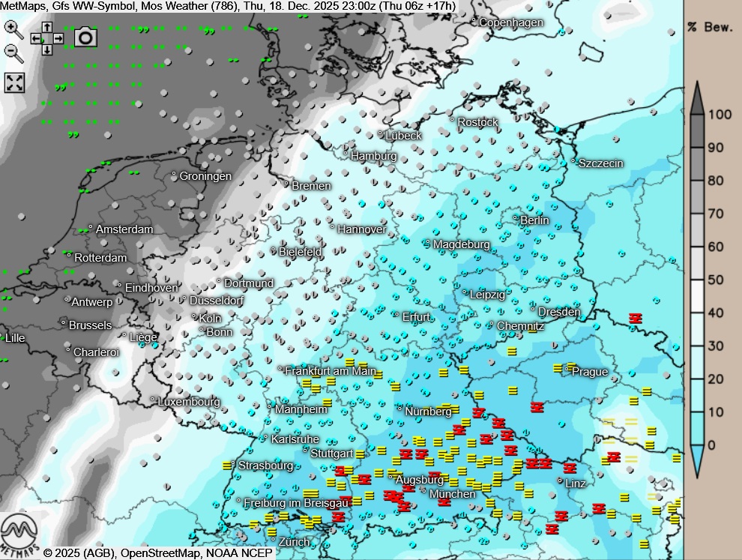The width and height of the screenshot is (742, 560).
Task: Click the Berlin city label
Action: (534, 220)
